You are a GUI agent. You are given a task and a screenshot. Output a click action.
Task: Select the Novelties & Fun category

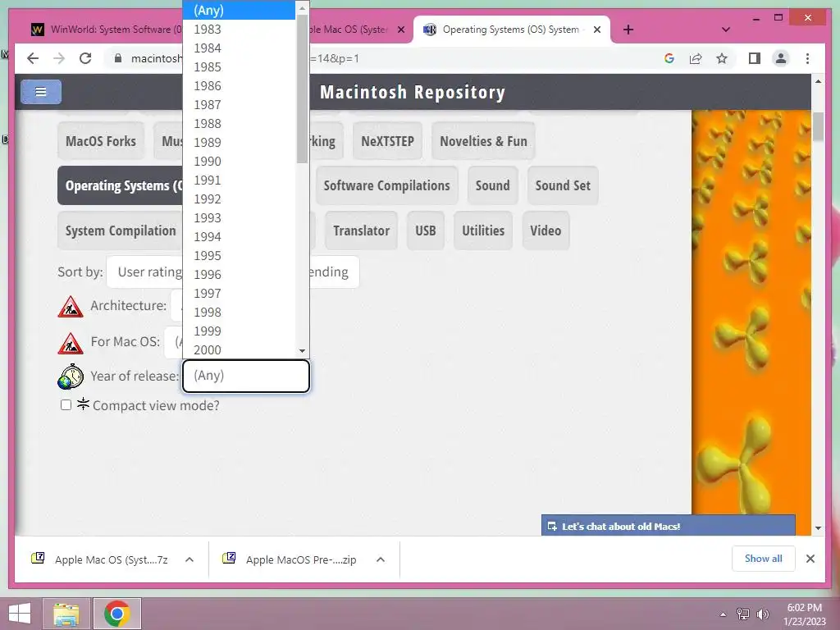pos(483,141)
